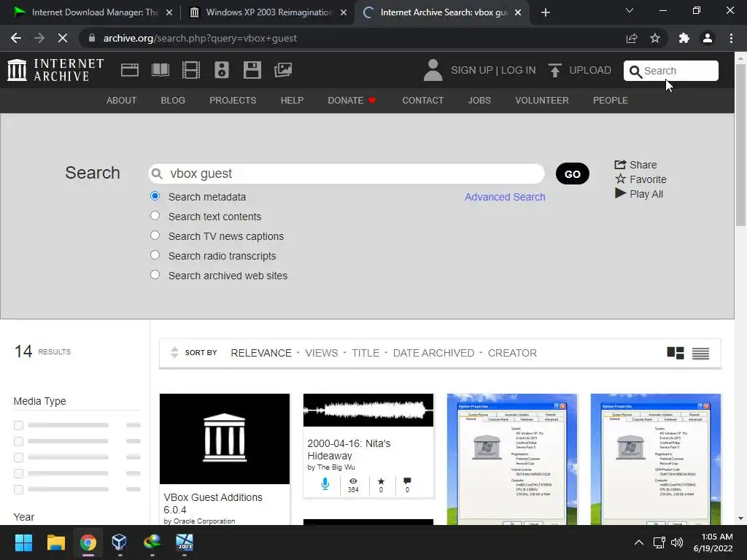Open the Software floppy disk icon
747x560 pixels.
click(x=252, y=70)
